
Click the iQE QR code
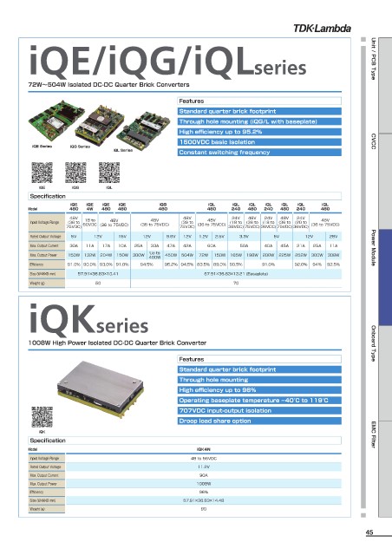tap(42, 173)
